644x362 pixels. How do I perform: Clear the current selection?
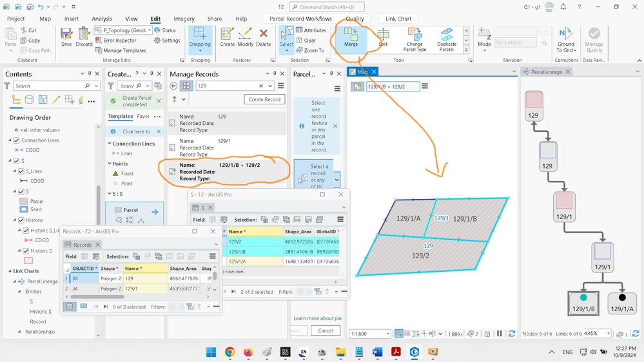pyautogui.click(x=306, y=40)
